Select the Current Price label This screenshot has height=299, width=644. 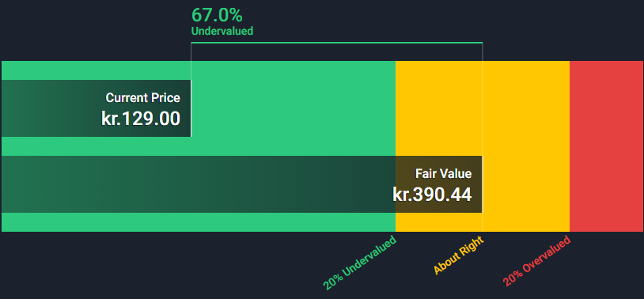tap(143, 98)
